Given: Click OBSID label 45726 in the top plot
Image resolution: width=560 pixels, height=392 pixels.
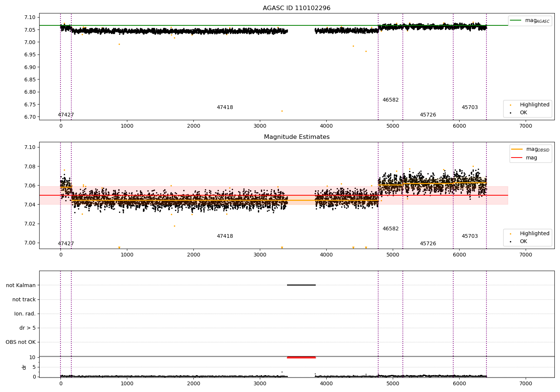Looking at the screenshot, I should coord(428,115).
